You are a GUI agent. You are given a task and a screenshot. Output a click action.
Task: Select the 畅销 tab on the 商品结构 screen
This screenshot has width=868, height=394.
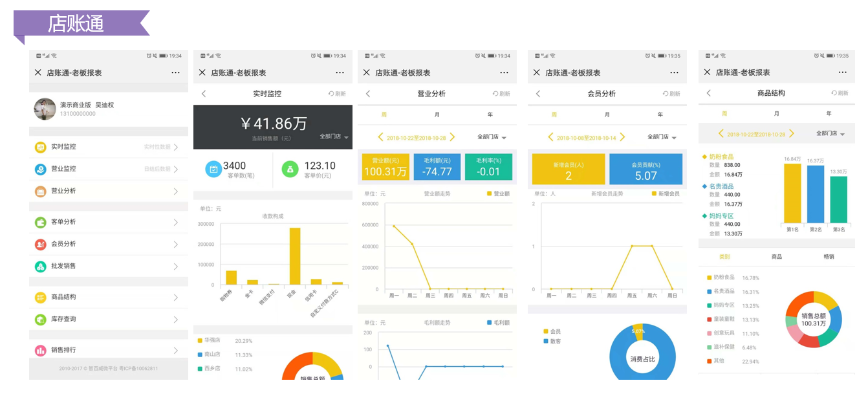[x=829, y=257]
